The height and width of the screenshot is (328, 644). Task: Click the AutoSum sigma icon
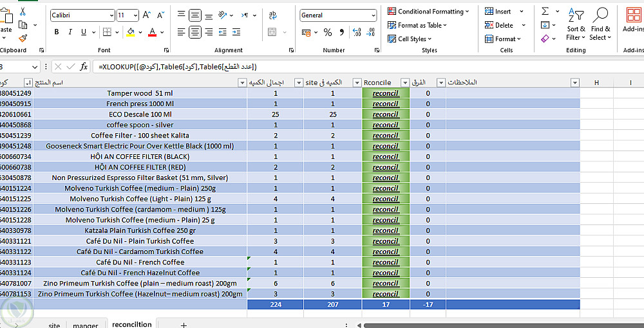pyautogui.click(x=545, y=11)
